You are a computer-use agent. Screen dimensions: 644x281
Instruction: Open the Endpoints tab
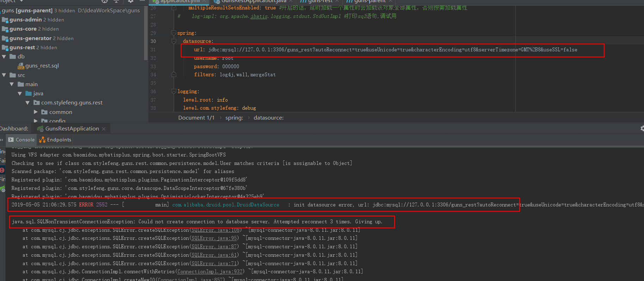pos(55,140)
